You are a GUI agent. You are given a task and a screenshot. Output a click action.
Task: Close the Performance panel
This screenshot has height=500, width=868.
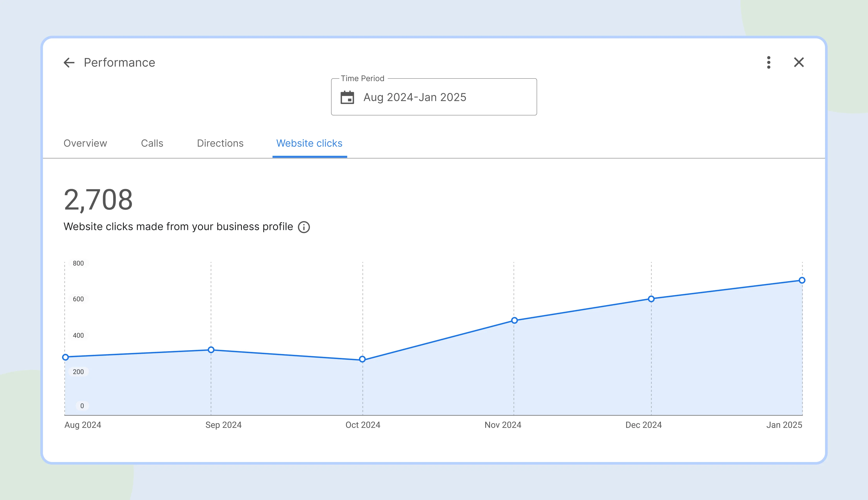pyautogui.click(x=799, y=62)
